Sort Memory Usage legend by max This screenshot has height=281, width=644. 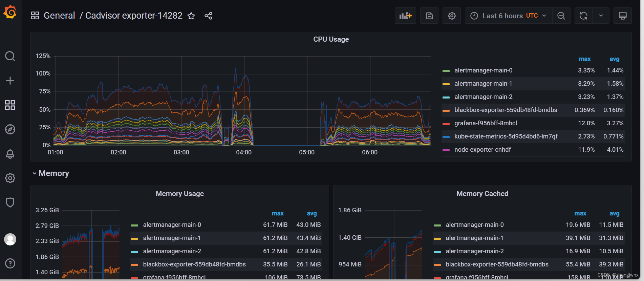click(278, 213)
